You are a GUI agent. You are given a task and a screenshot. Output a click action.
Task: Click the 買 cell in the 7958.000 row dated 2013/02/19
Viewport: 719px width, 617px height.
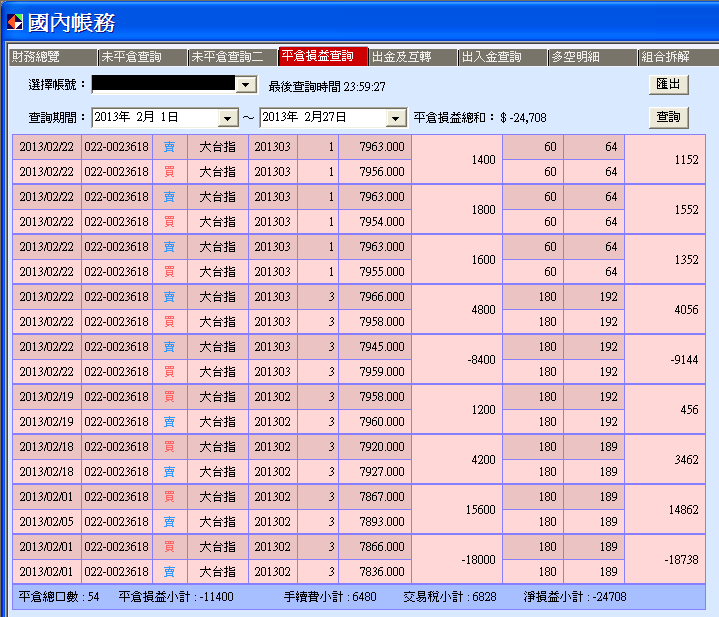[x=170, y=397]
